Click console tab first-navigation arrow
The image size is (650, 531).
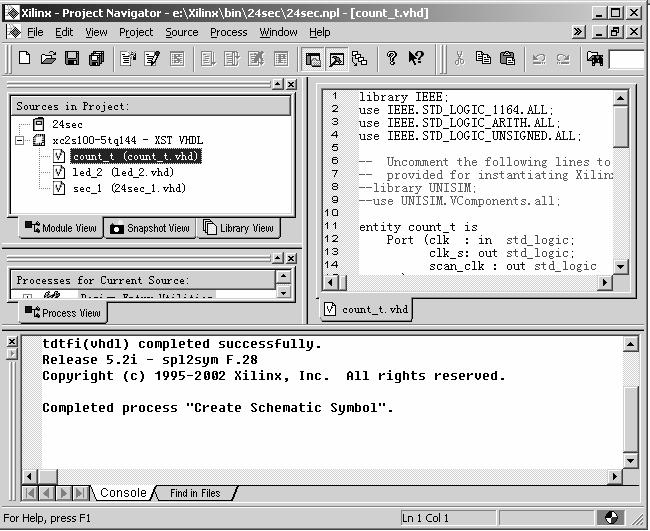(30, 493)
